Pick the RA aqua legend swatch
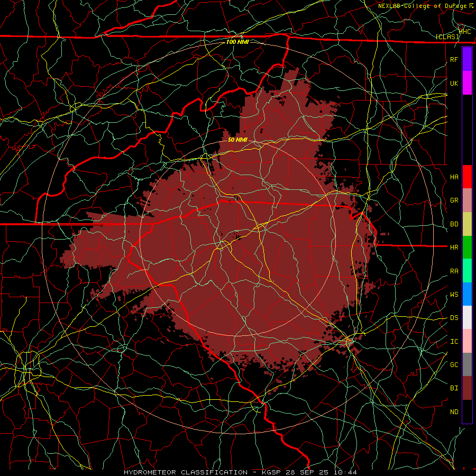Viewport: 476px width, 476px height. [467, 271]
